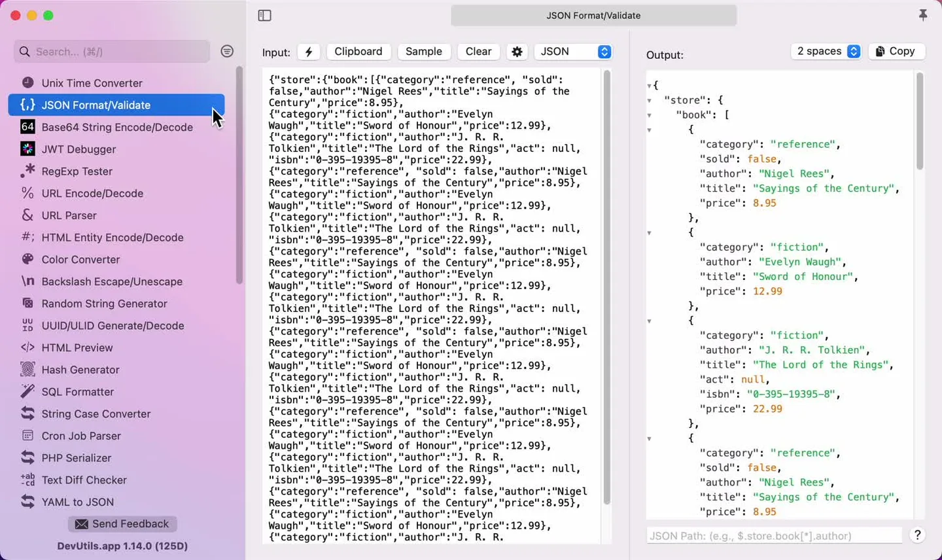Pin the window with the pushpin icon
This screenshot has height=560, width=942.
pos(922,15)
